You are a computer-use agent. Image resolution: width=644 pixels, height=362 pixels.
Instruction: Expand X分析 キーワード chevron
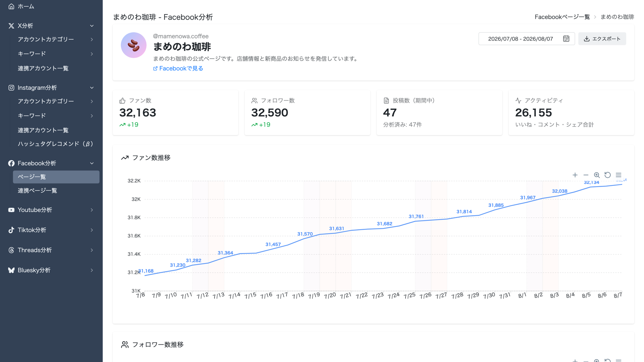pos(92,54)
